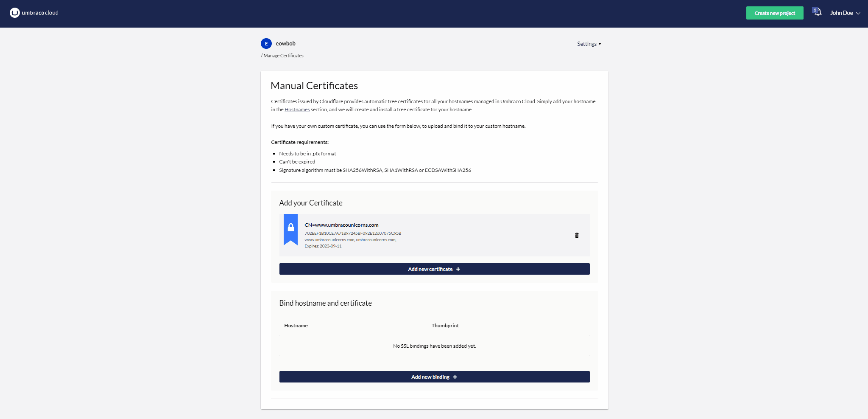The width and height of the screenshot is (868, 419).
Task: Follow the Hostnames link
Action: [x=297, y=110]
